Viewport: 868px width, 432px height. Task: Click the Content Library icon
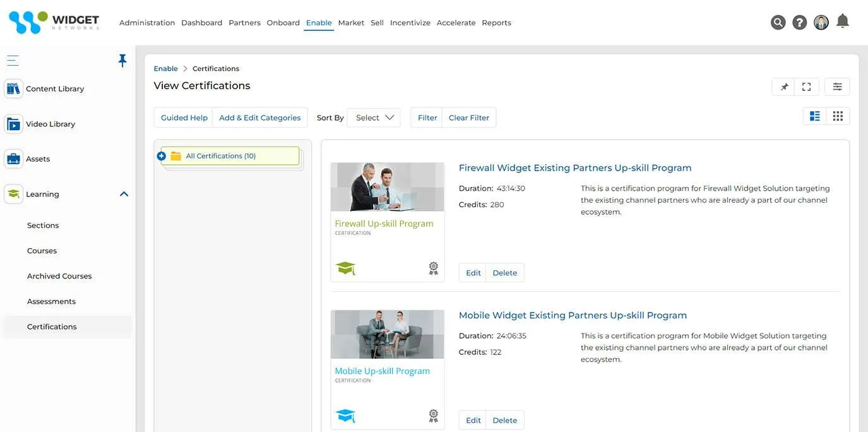(x=13, y=88)
